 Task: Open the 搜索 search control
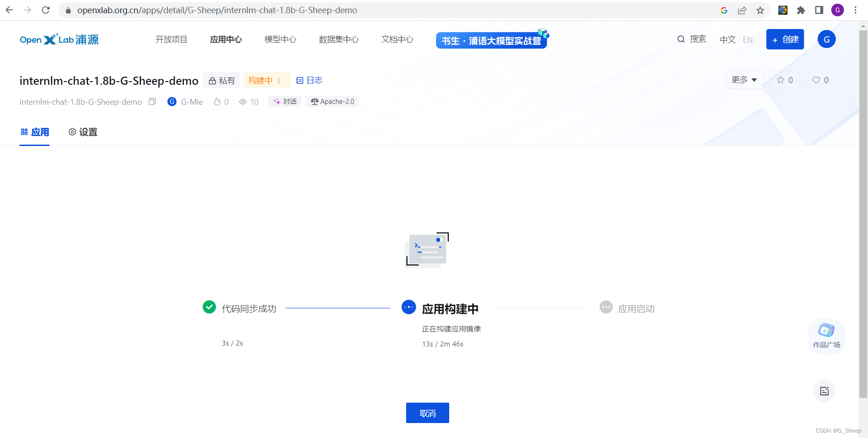(x=691, y=39)
